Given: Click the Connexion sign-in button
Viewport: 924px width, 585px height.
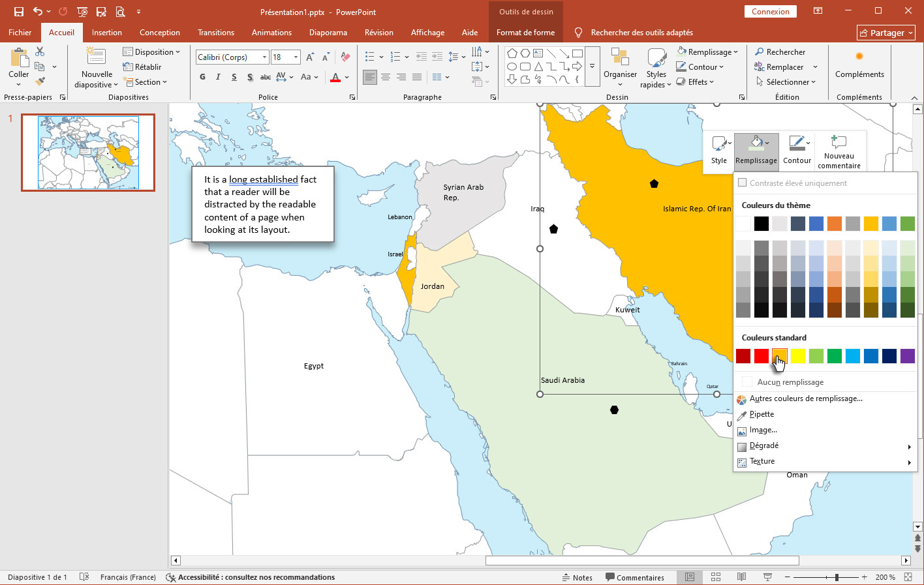Looking at the screenshot, I should pos(770,12).
